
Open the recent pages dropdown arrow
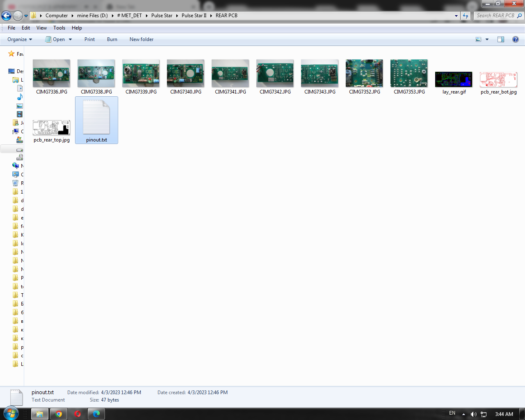tap(26, 16)
